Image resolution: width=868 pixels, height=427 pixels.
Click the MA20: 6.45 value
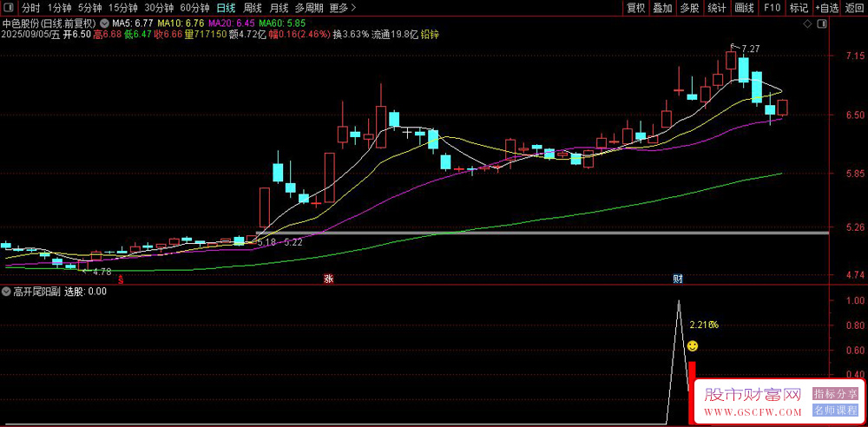(x=233, y=23)
